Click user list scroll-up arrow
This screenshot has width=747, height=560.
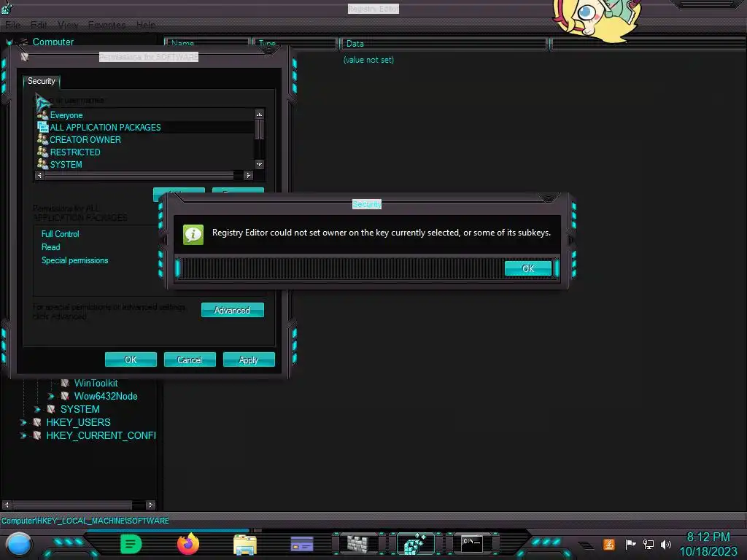[259, 114]
